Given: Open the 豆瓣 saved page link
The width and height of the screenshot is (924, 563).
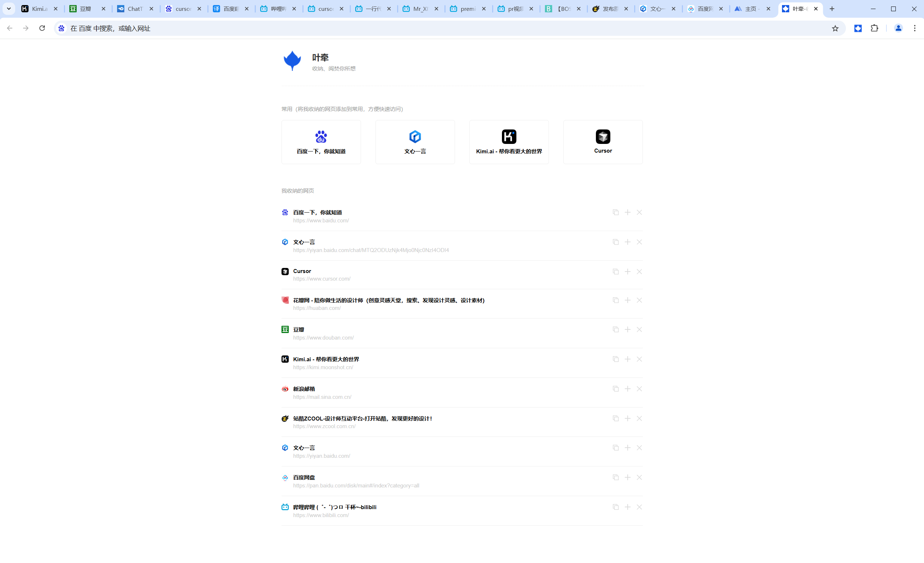Looking at the screenshot, I should click(298, 329).
